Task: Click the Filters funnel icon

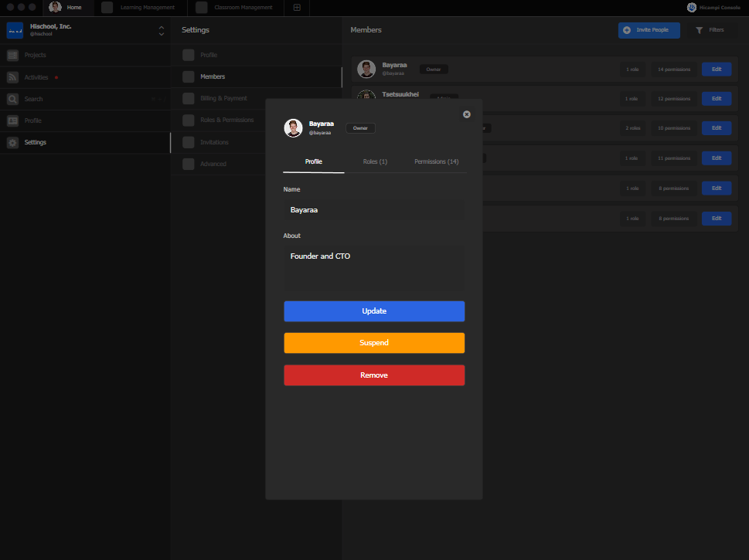Action: [699, 30]
